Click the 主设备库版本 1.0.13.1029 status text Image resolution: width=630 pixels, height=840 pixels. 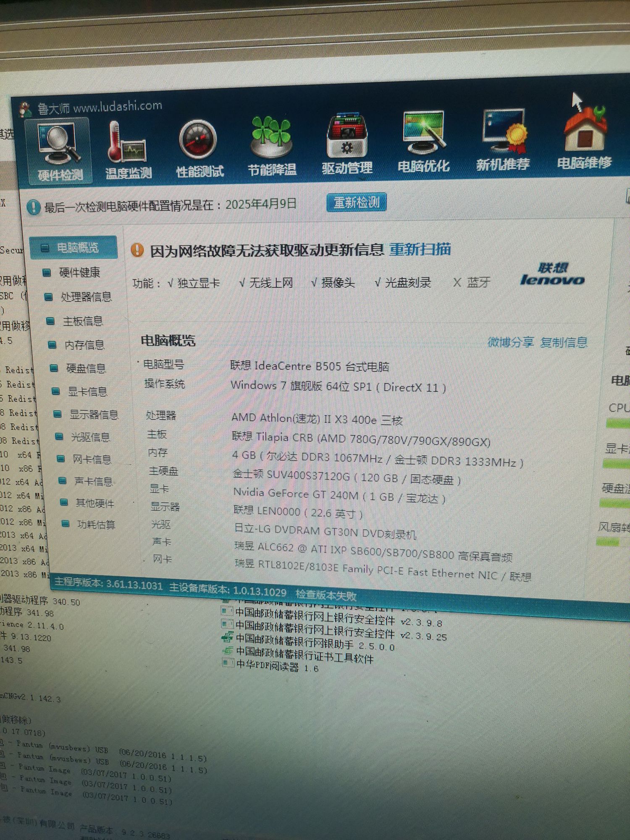pos(228,589)
